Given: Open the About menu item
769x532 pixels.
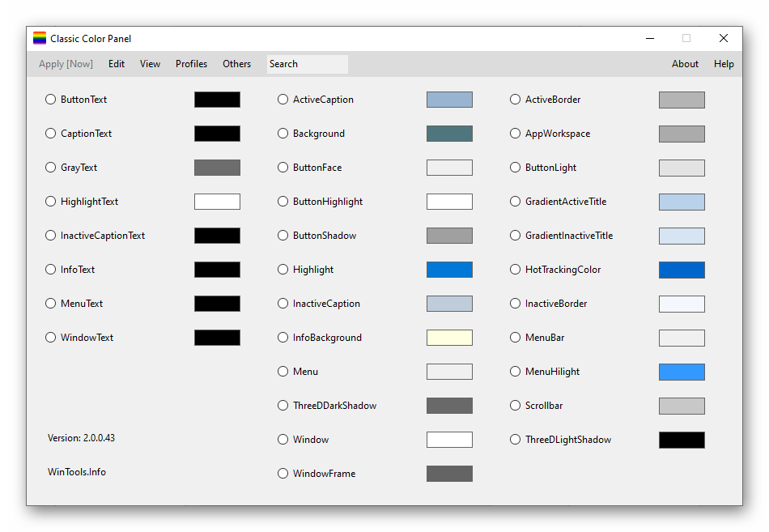Looking at the screenshot, I should [685, 64].
